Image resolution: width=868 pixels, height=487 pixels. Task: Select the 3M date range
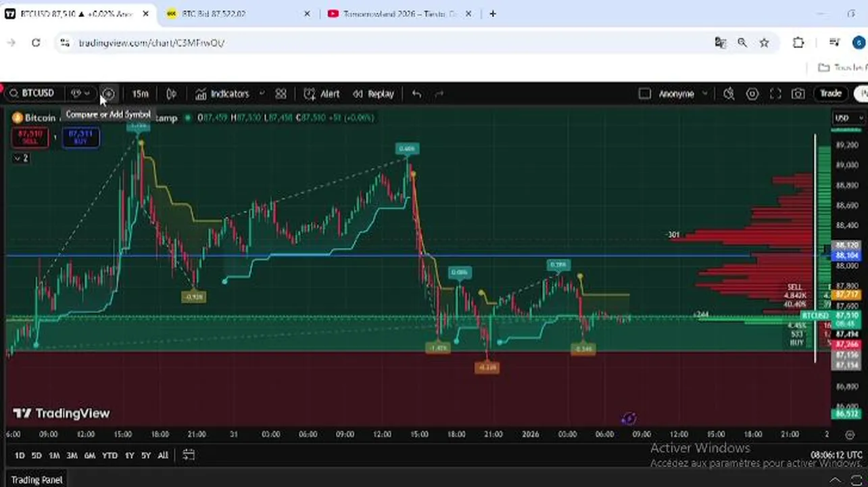pyautogui.click(x=72, y=455)
